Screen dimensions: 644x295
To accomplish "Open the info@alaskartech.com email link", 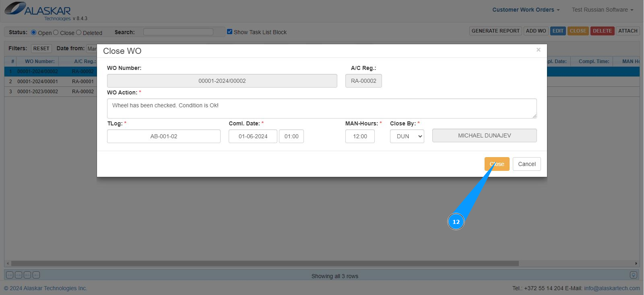I will coord(612,288).
